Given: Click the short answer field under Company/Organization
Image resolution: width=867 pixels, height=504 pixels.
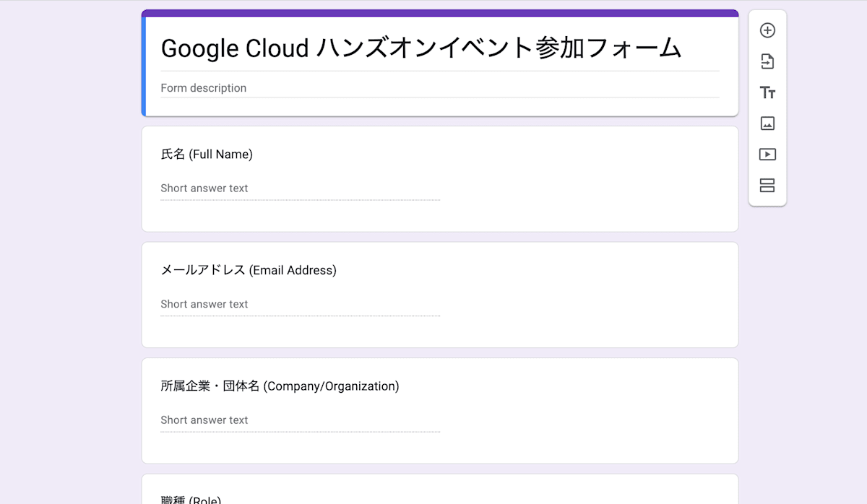Looking at the screenshot, I should pos(300,420).
